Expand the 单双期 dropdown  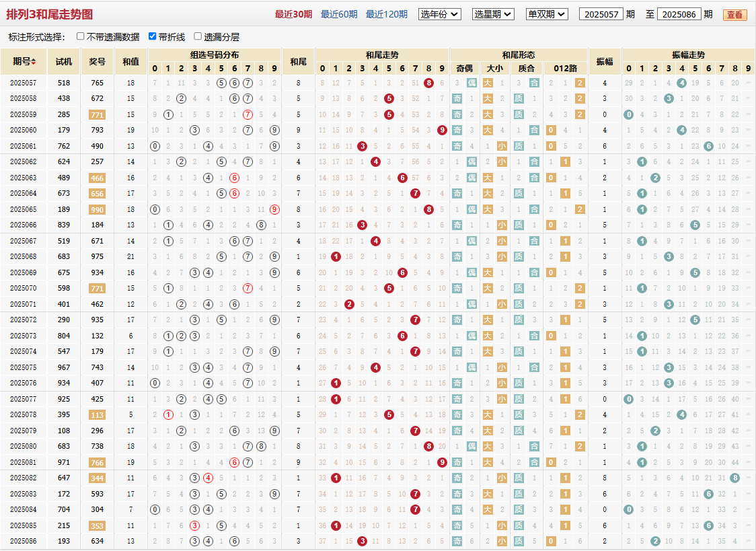[547, 14]
